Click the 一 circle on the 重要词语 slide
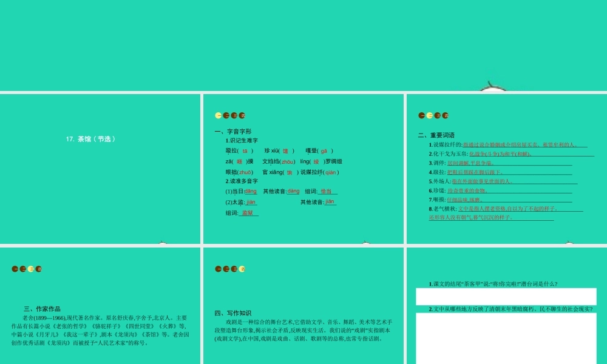 point(422,115)
